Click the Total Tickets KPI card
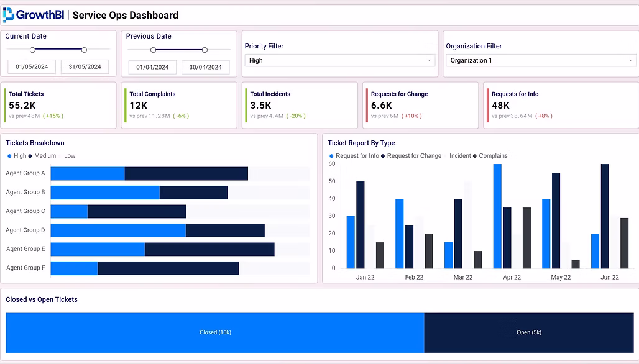639x364 pixels. (58, 106)
